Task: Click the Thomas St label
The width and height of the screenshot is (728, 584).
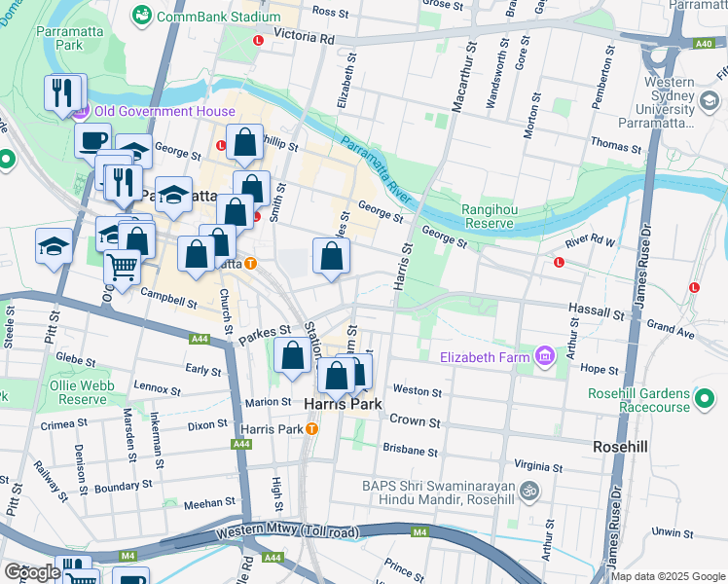Action: [616, 145]
